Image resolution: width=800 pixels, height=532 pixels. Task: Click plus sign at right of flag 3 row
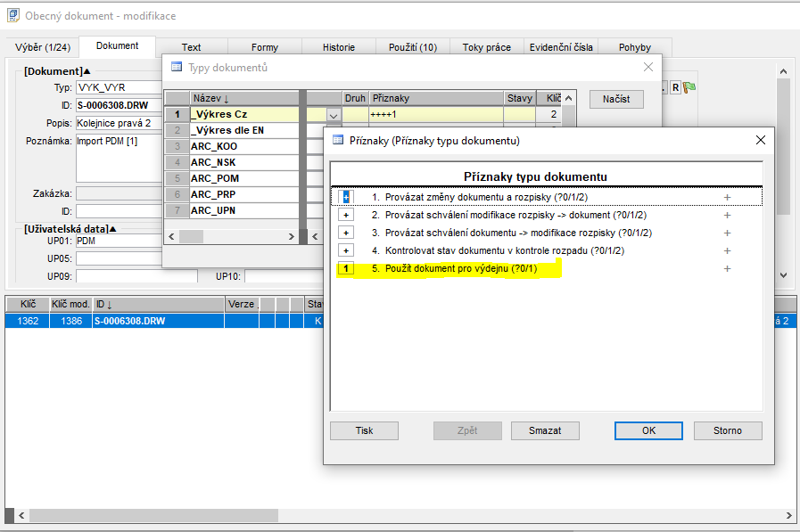coord(727,233)
